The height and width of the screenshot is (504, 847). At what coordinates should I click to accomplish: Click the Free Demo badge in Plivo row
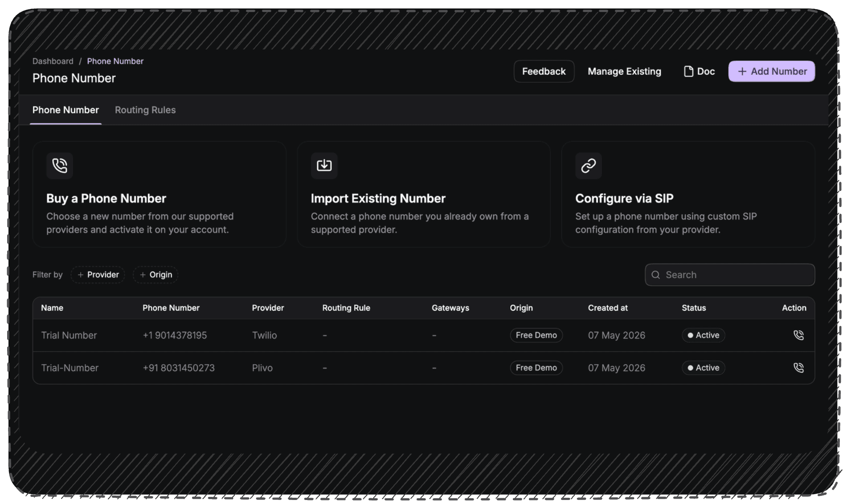tap(536, 368)
